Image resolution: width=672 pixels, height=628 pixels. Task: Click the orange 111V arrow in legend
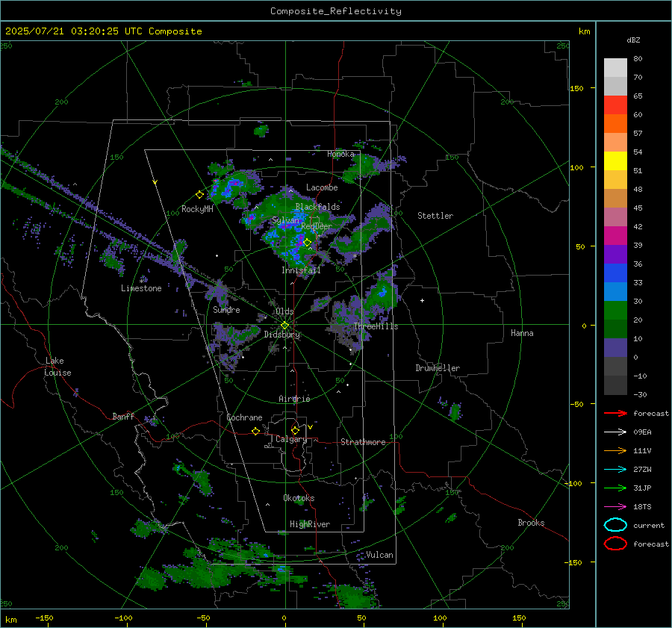pyautogui.click(x=615, y=450)
